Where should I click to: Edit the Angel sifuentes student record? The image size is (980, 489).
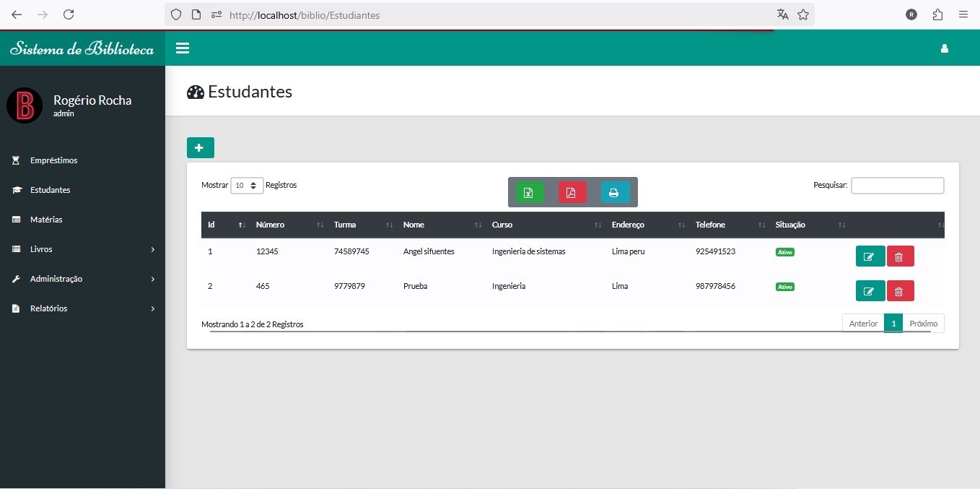[870, 256]
